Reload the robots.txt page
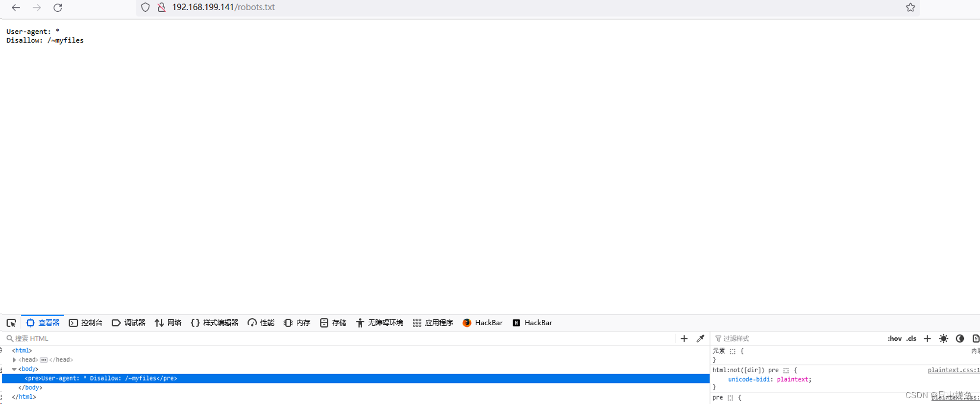 (x=58, y=7)
